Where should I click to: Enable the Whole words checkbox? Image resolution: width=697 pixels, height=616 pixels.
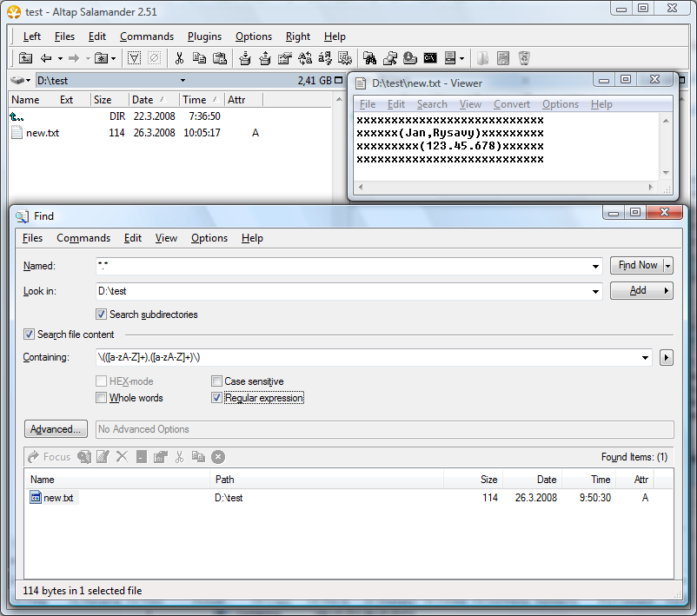pos(101,397)
